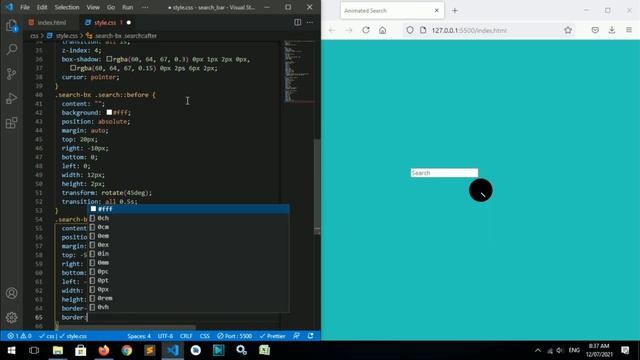Go back in Firefox
This screenshot has height=360, width=640.
pos(332,30)
